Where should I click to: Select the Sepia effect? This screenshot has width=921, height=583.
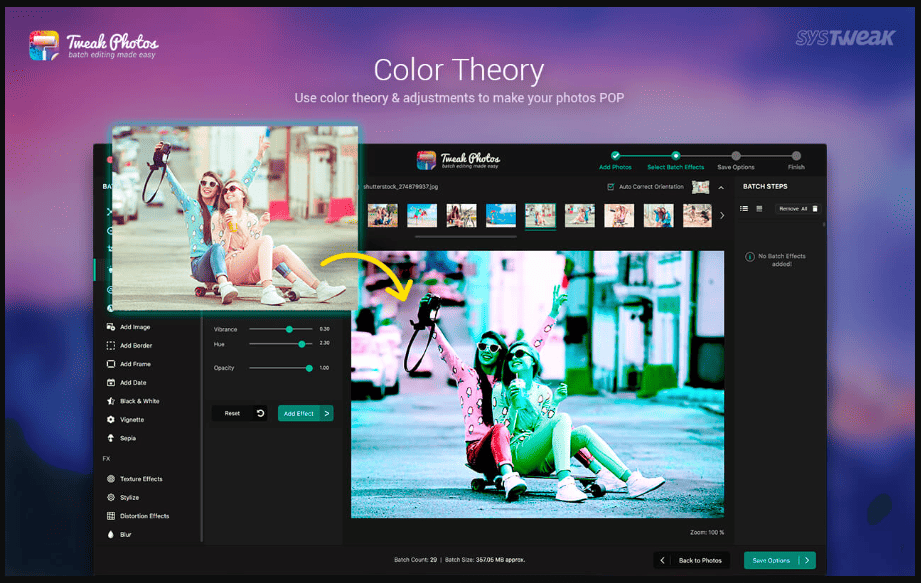coord(121,438)
